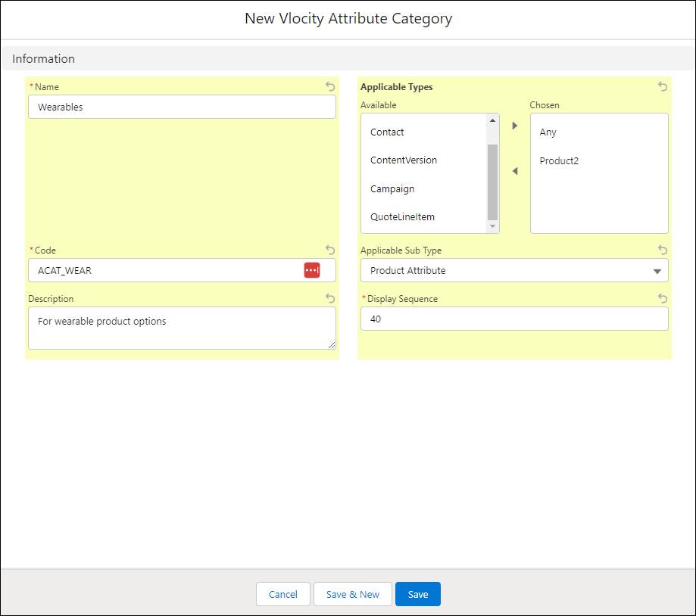Click the Cancel button
Screen dimensions: 696x616
click(282, 594)
